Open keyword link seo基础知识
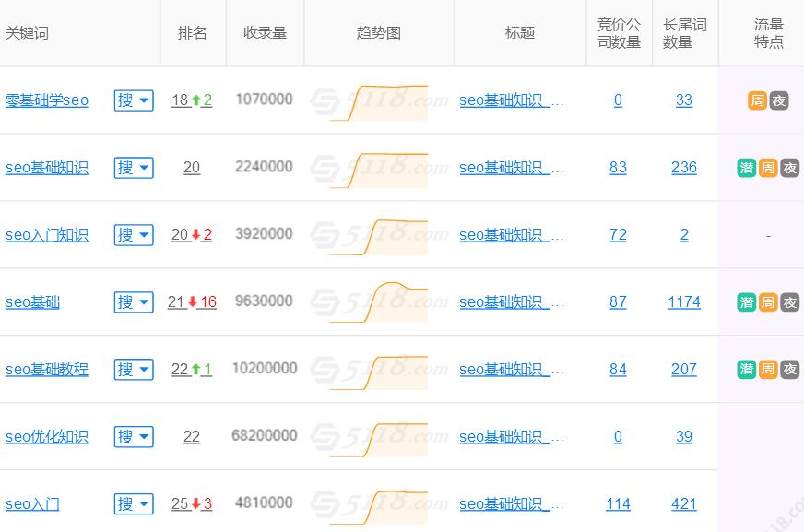The height and width of the screenshot is (532, 804). click(x=47, y=168)
